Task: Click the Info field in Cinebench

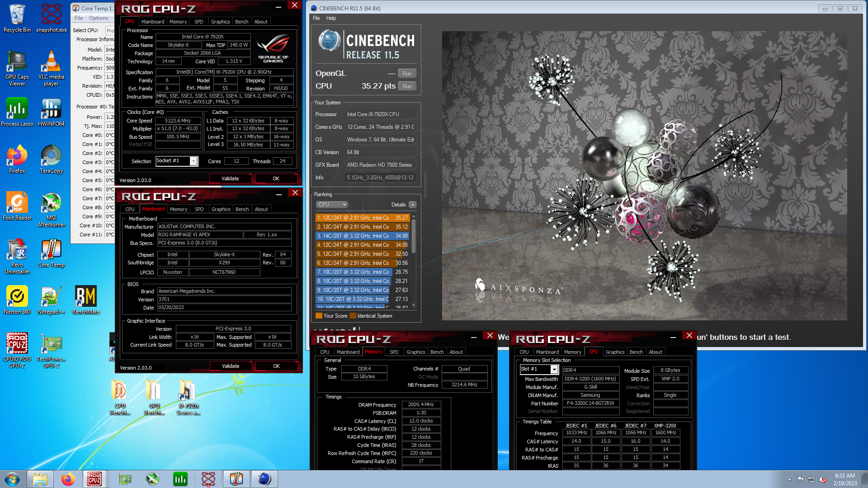Action: click(x=381, y=178)
